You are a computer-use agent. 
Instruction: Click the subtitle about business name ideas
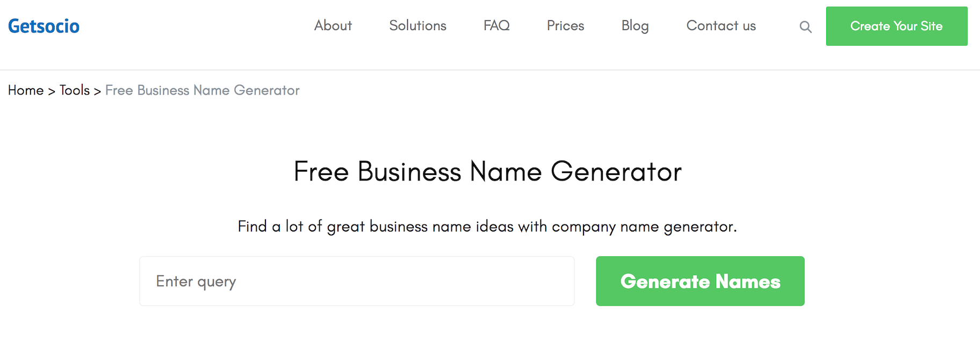487,227
